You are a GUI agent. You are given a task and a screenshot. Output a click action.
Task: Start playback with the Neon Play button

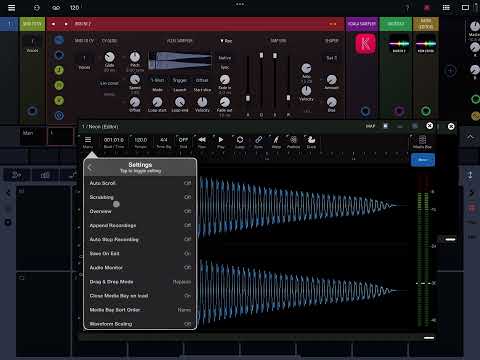(x=221, y=142)
